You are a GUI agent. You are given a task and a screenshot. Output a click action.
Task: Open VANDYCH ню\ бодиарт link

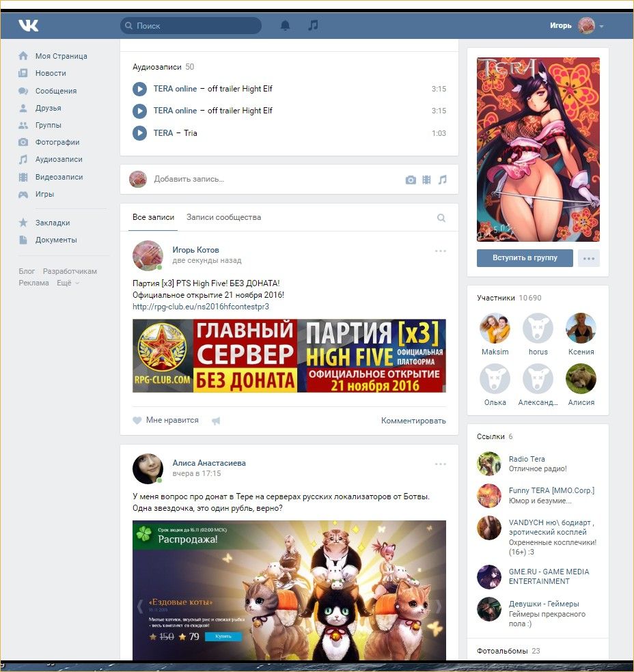(551, 527)
